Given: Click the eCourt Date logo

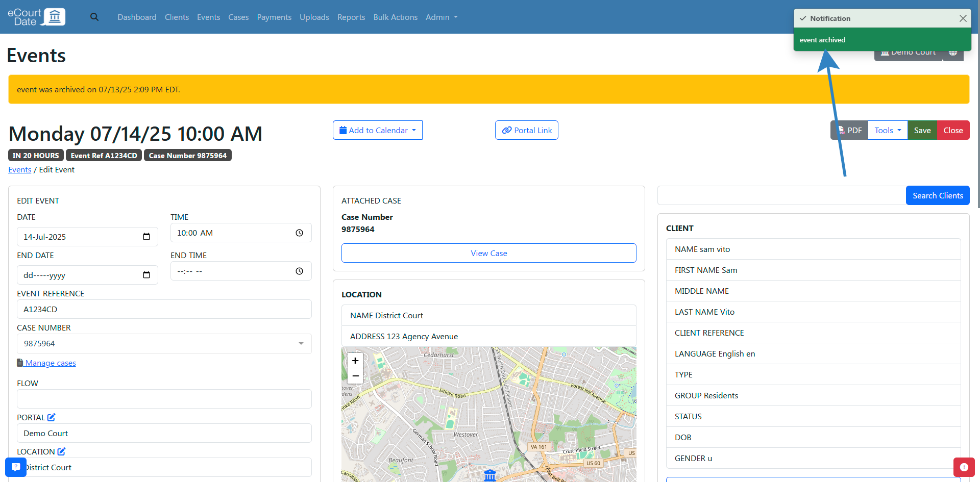Looking at the screenshot, I should (x=36, y=17).
